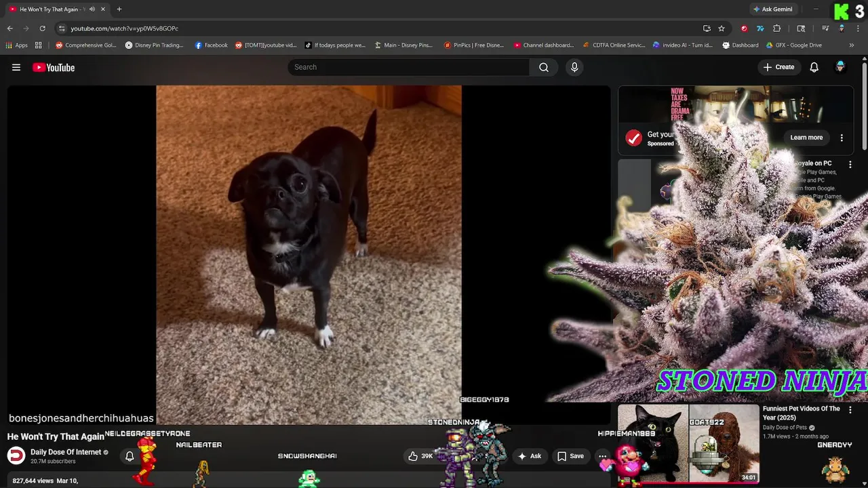Viewport: 868px width, 488px height.
Task: Open the PinPics Free Disney bookmark
Action: click(x=474, y=45)
